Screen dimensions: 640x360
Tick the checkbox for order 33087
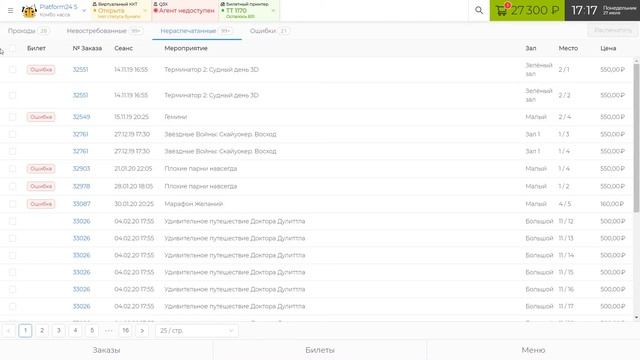click(13, 204)
